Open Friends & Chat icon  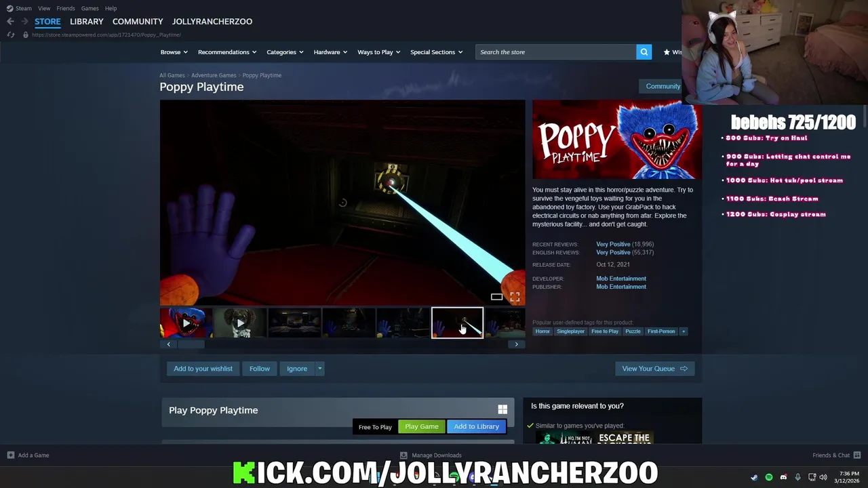tap(856, 455)
